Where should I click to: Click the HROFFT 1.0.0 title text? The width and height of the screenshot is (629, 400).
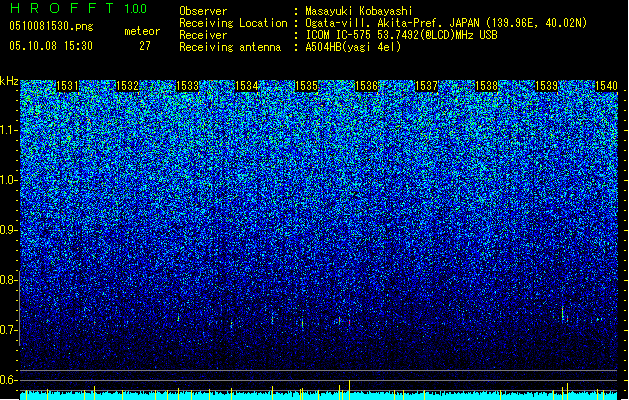(79, 8)
